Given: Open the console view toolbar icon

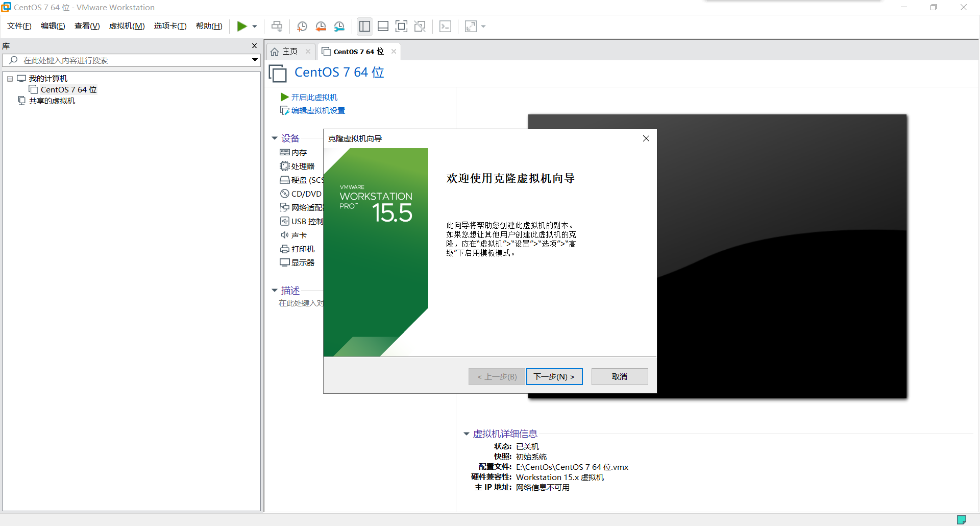Looking at the screenshot, I should (445, 27).
